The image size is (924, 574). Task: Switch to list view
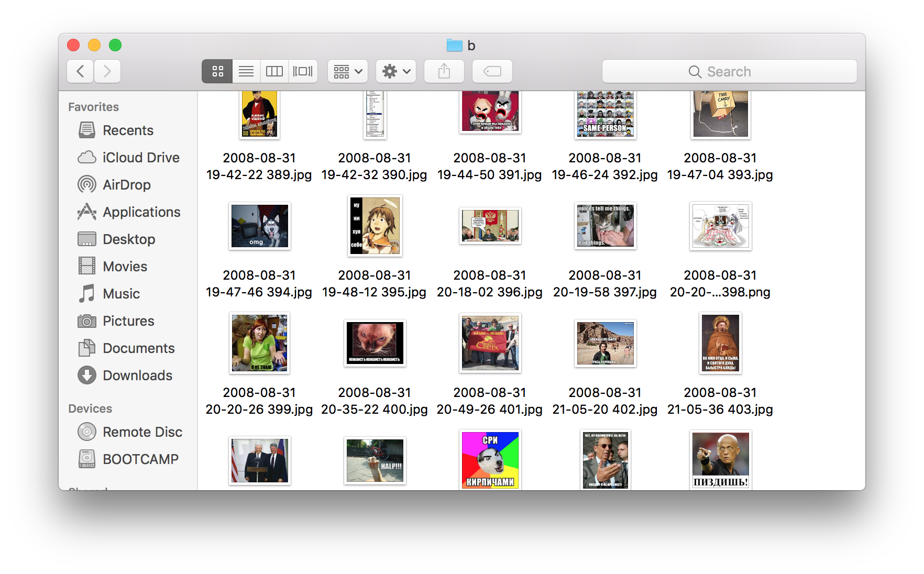pos(246,71)
